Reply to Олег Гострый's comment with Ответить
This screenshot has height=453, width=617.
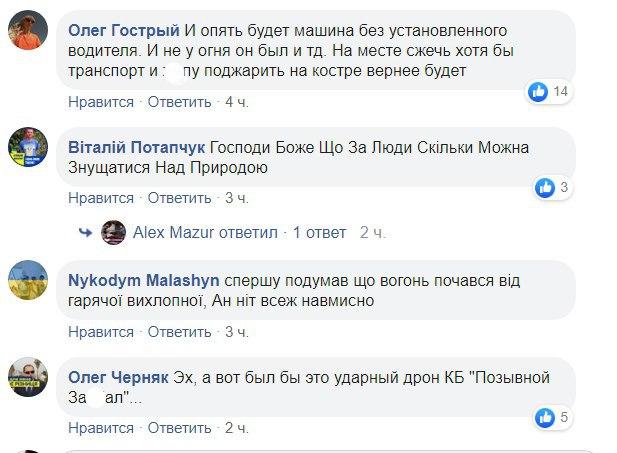[180, 102]
